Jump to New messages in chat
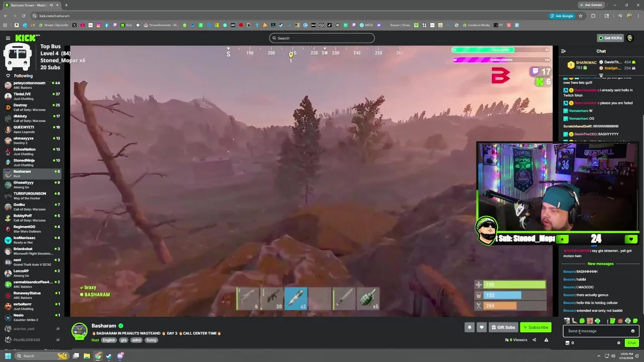Screen dimensions: 644x362 click(x=601, y=263)
